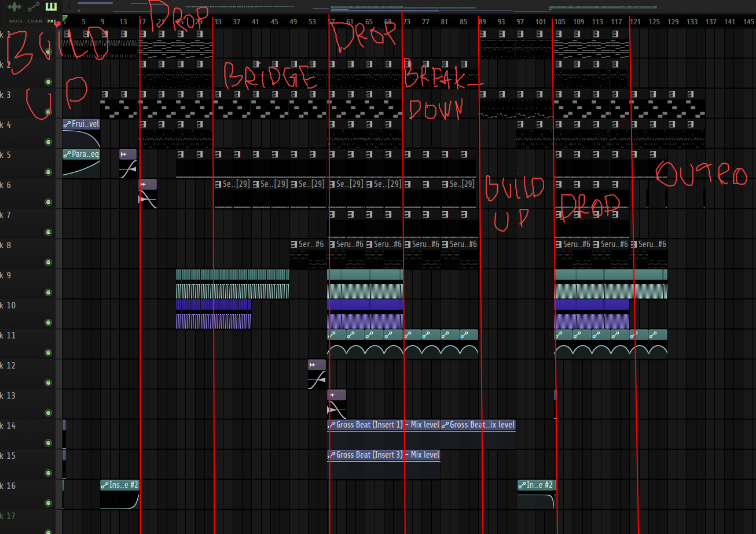756x534 pixels.
Task: Collapse picker panel using the left chevron
Action: pos(69,6)
